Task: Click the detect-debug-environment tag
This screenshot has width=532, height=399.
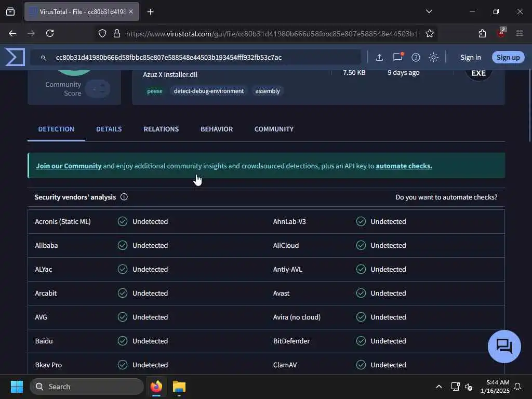Action: (x=209, y=91)
